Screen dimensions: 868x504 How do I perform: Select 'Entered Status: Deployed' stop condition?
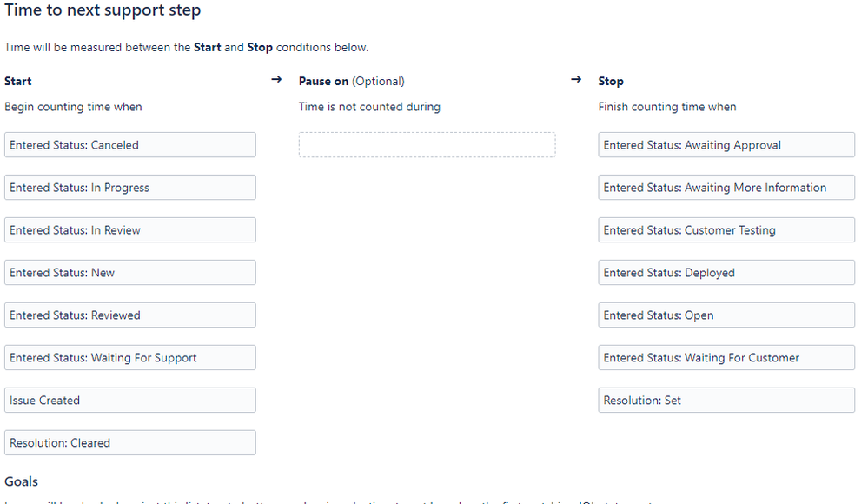point(726,273)
